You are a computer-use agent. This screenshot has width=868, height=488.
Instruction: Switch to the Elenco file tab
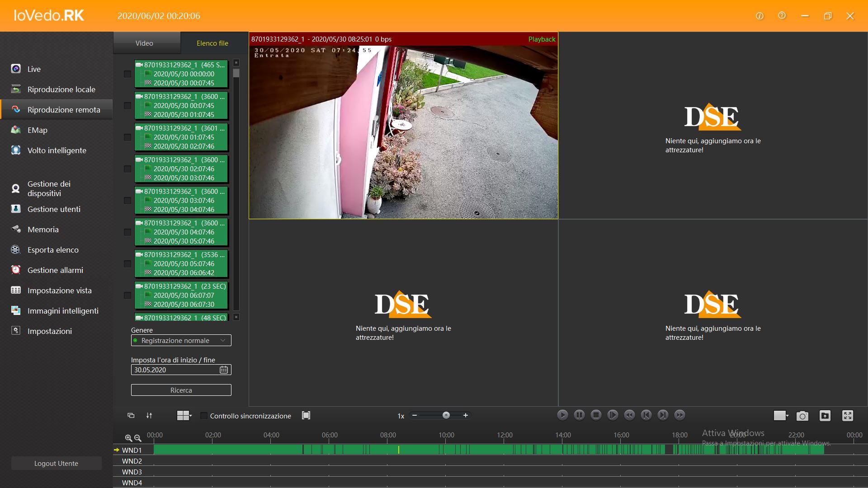[x=212, y=43]
